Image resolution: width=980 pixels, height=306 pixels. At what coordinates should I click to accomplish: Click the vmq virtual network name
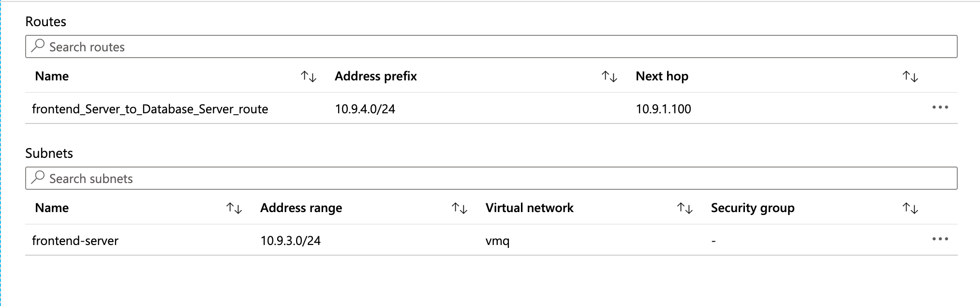pos(497,241)
